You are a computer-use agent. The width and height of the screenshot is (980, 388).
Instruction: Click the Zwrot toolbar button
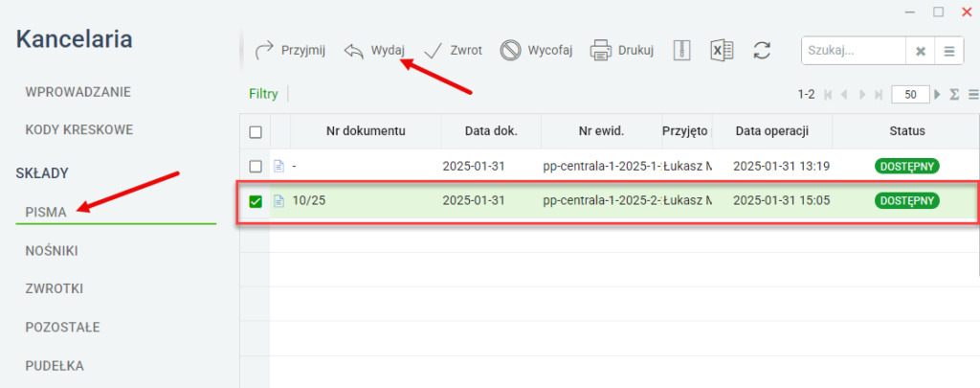pyautogui.click(x=453, y=51)
